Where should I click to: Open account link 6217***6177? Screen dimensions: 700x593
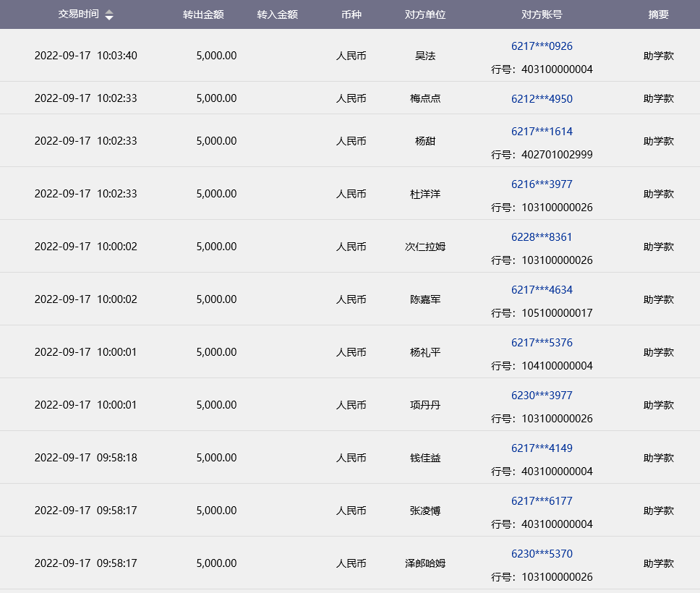click(542, 501)
